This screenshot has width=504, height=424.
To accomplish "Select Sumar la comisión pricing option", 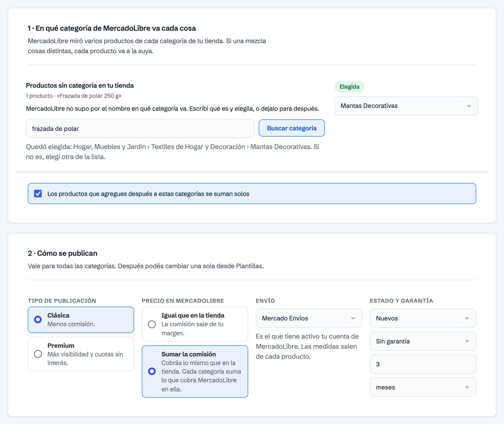I will (x=195, y=371).
